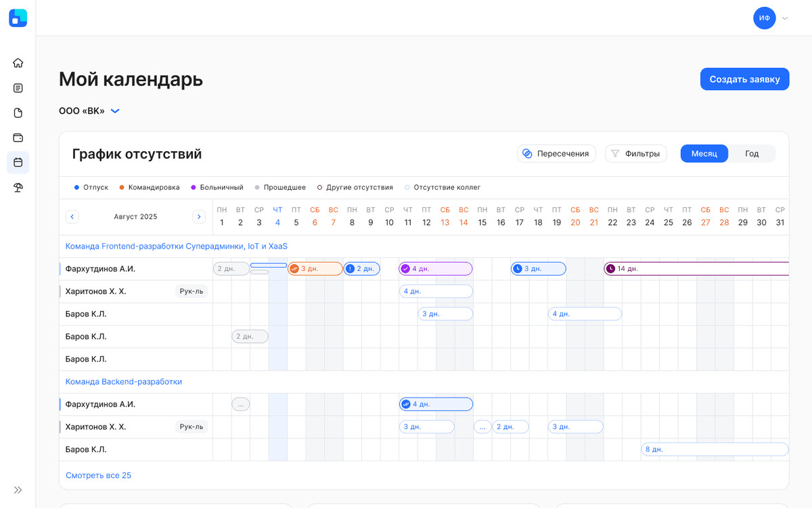Open the wallet section in sidebar
The height and width of the screenshot is (508, 812).
pyautogui.click(x=18, y=137)
